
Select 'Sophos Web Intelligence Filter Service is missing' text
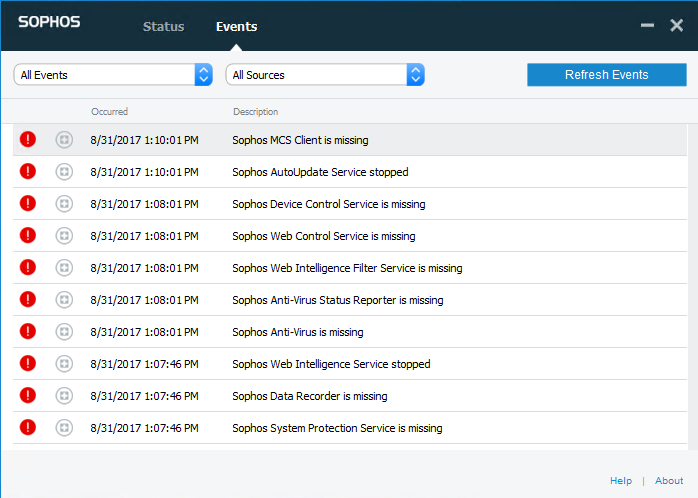(347, 268)
